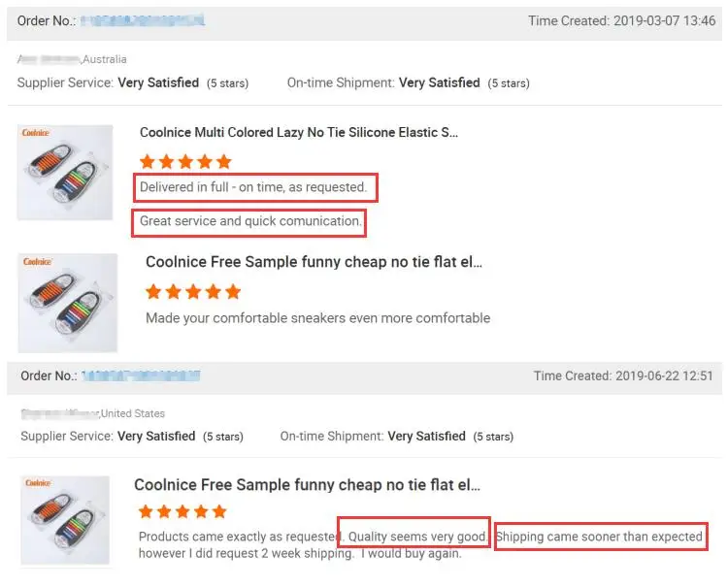Click the blurred order number of the 2019-06-22 order
728x587 pixels.
click(x=140, y=376)
